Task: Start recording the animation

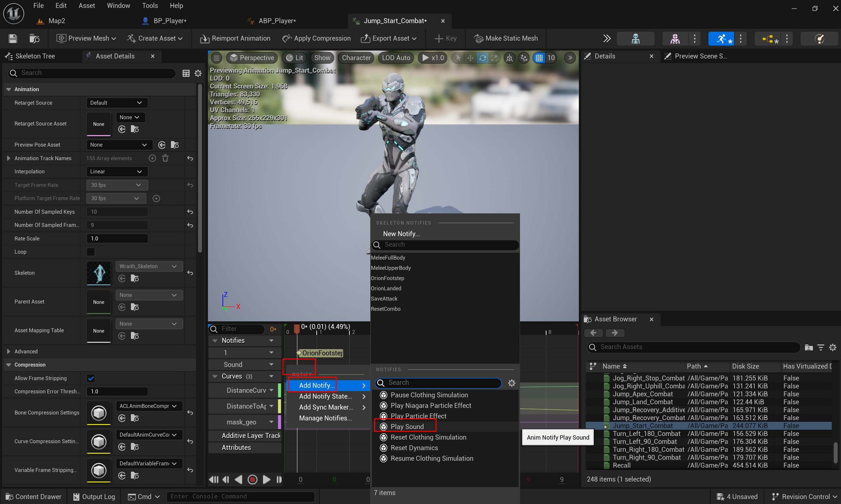Action: point(252,479)
